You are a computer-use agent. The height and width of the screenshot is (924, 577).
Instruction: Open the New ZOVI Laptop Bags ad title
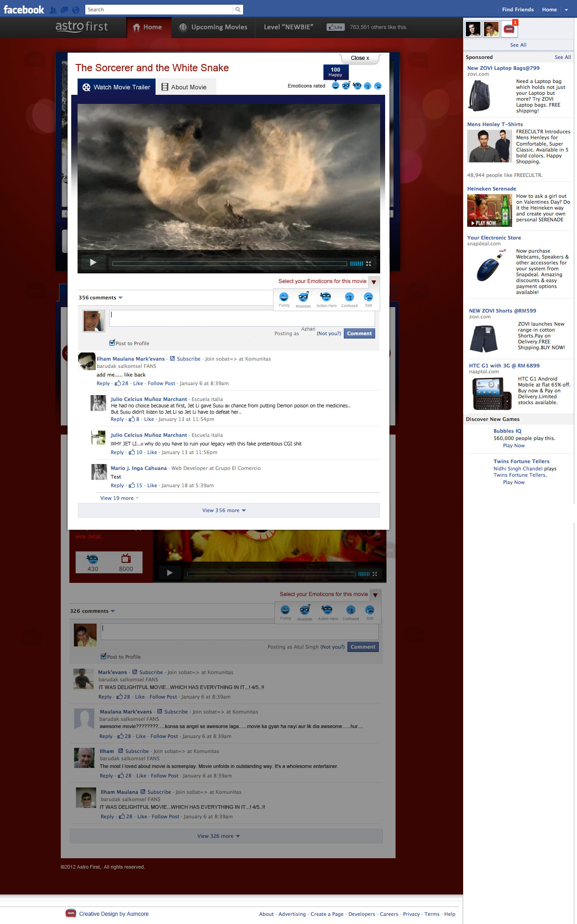point(504,68)
